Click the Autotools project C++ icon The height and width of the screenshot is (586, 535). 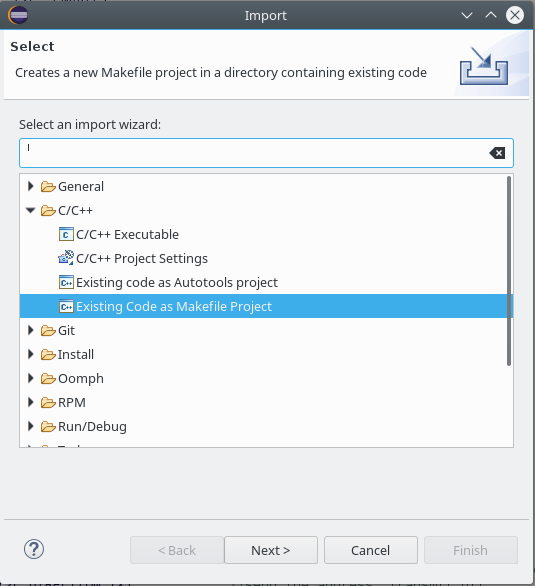pos(66,283)
